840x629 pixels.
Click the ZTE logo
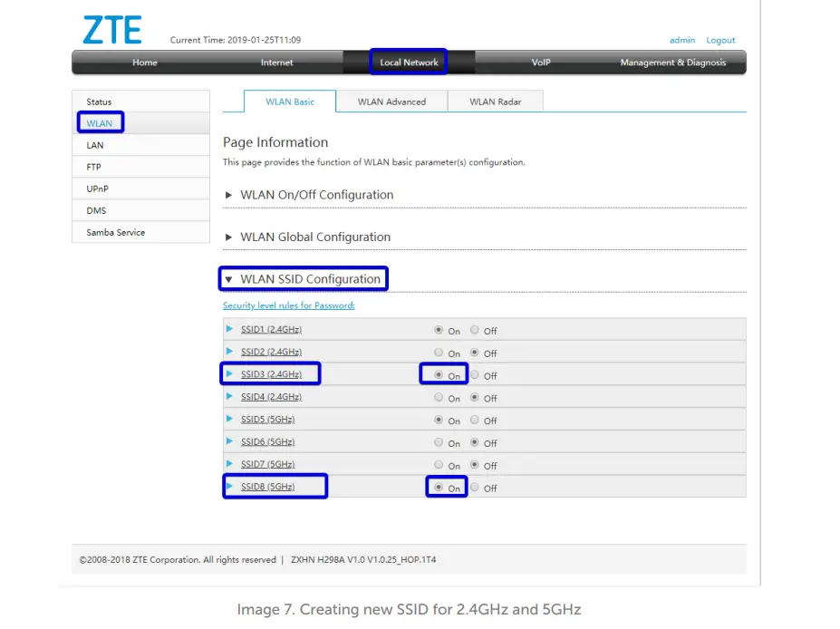(x=111, y=30)
